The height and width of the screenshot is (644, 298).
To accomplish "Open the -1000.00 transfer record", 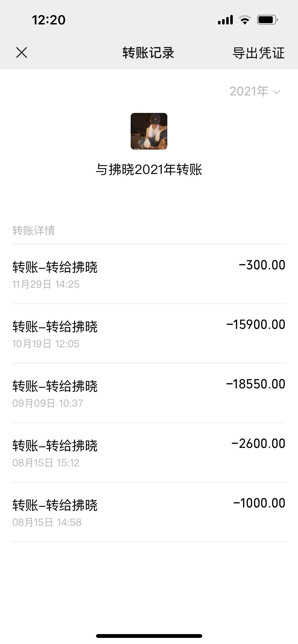I will click(149, 512).
